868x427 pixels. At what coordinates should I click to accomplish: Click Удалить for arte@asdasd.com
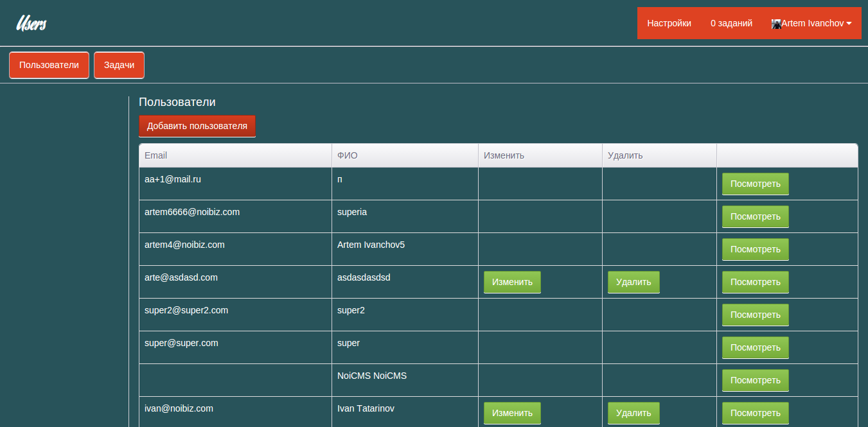tap(633, 282)
